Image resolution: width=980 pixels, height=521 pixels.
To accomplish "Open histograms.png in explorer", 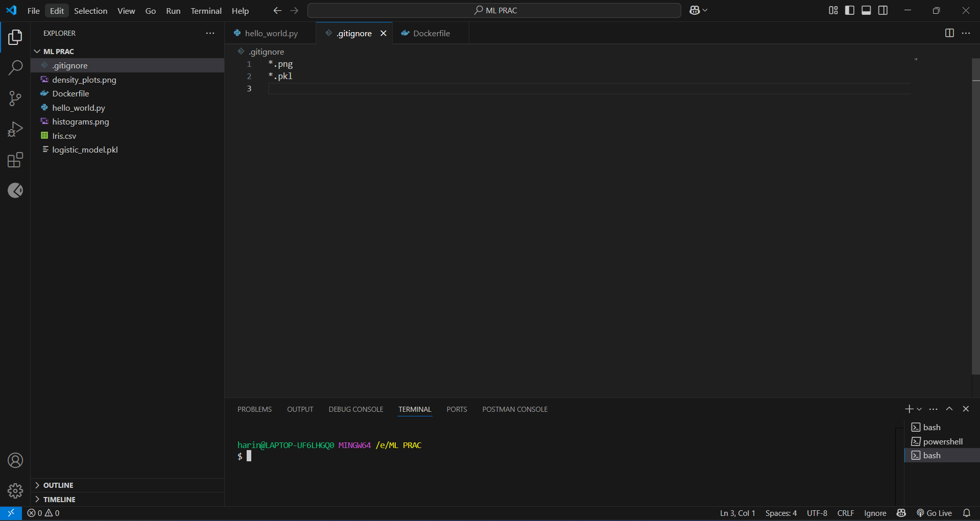I will (128, 121).
